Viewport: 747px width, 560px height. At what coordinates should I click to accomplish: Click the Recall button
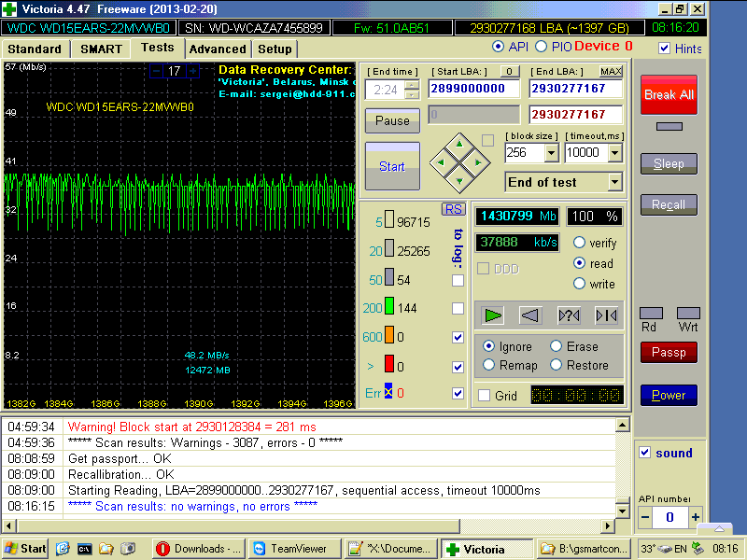coord(669,204)
